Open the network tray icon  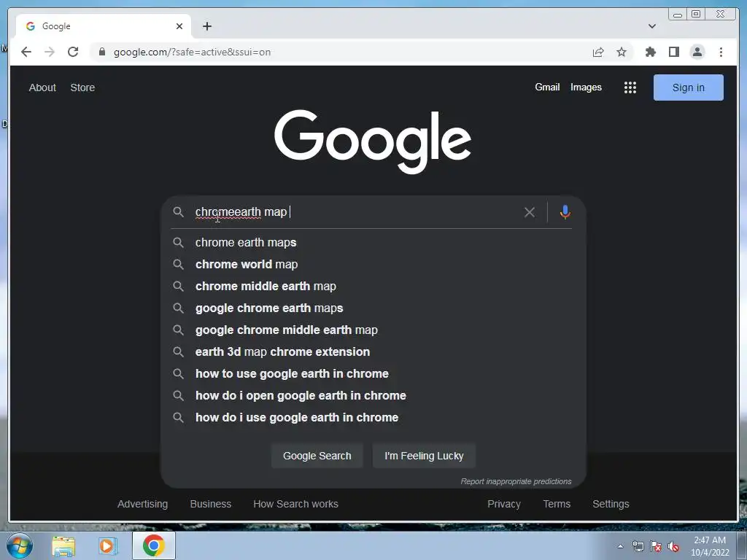pos(638,546)
